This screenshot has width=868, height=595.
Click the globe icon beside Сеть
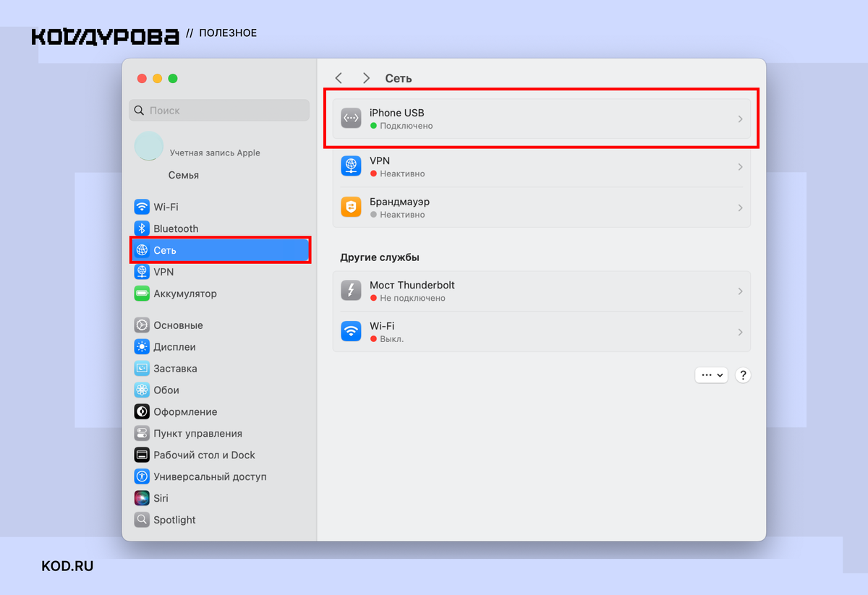[142, 250]
